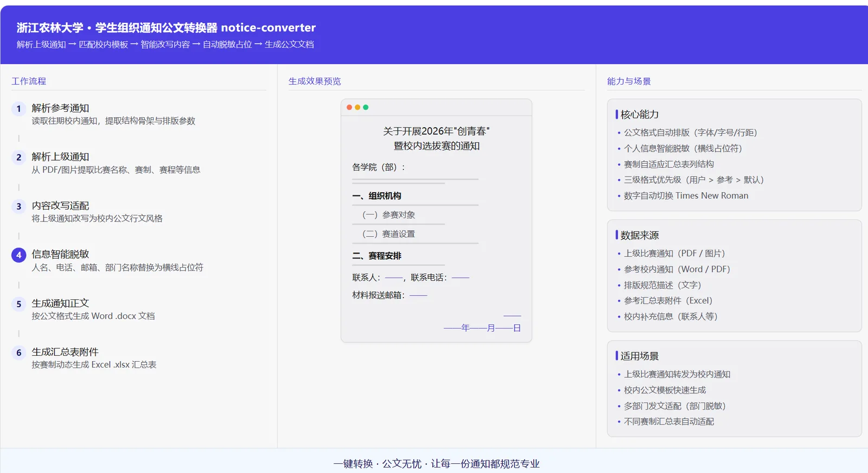
Task: Click description 按赛制动态生成 Excel .xlsx
Action: click(94, 365)
